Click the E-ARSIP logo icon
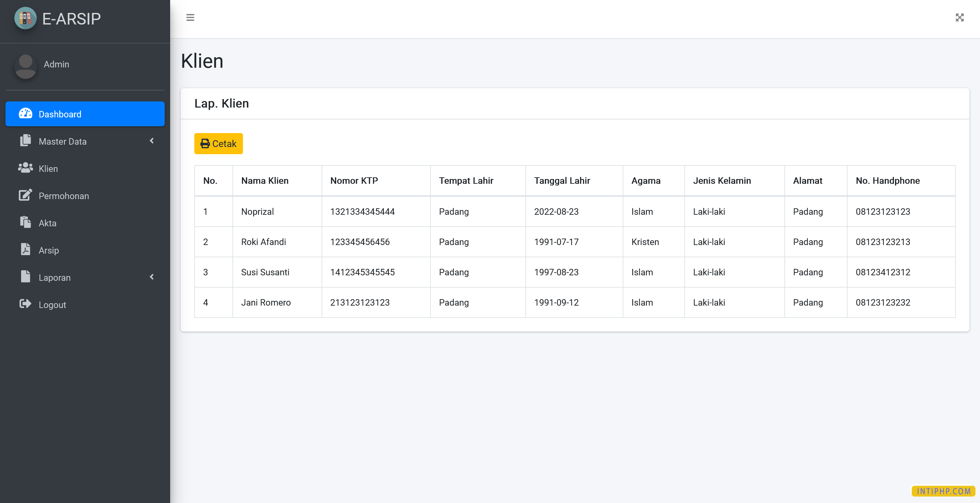 pos(25,18)
